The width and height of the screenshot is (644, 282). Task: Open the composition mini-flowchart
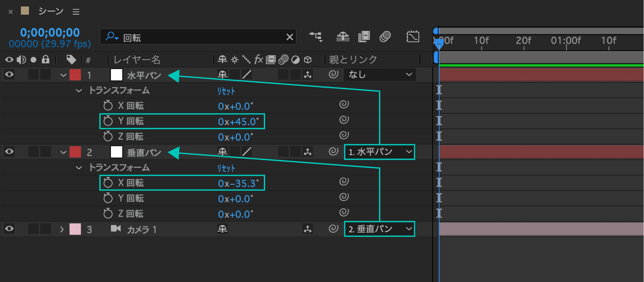(x=316, y=37)
